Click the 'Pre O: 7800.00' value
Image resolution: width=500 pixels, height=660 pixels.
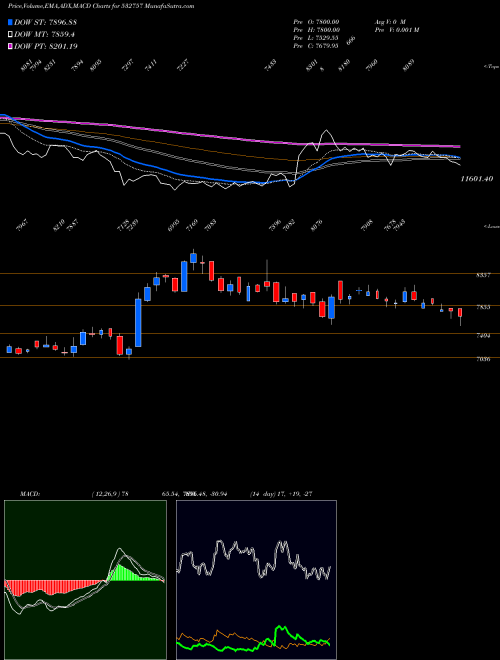[x=316, y=21]
